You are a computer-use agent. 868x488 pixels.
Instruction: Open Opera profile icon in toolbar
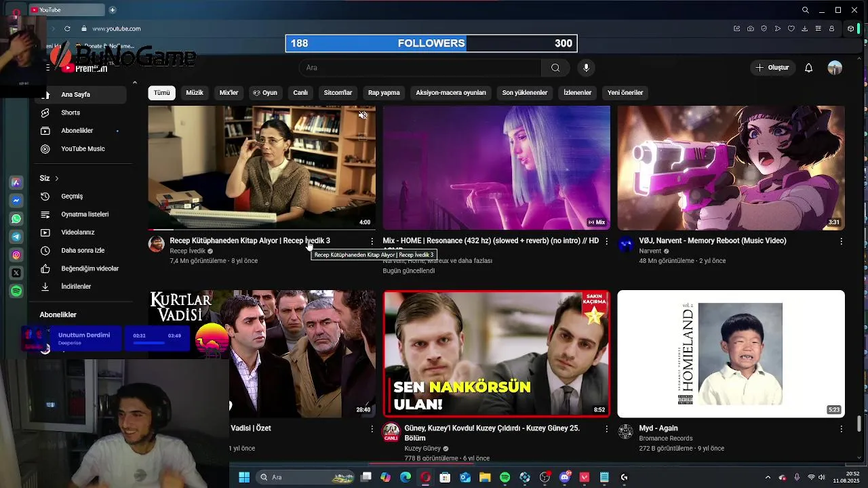(x=831, y=28)
